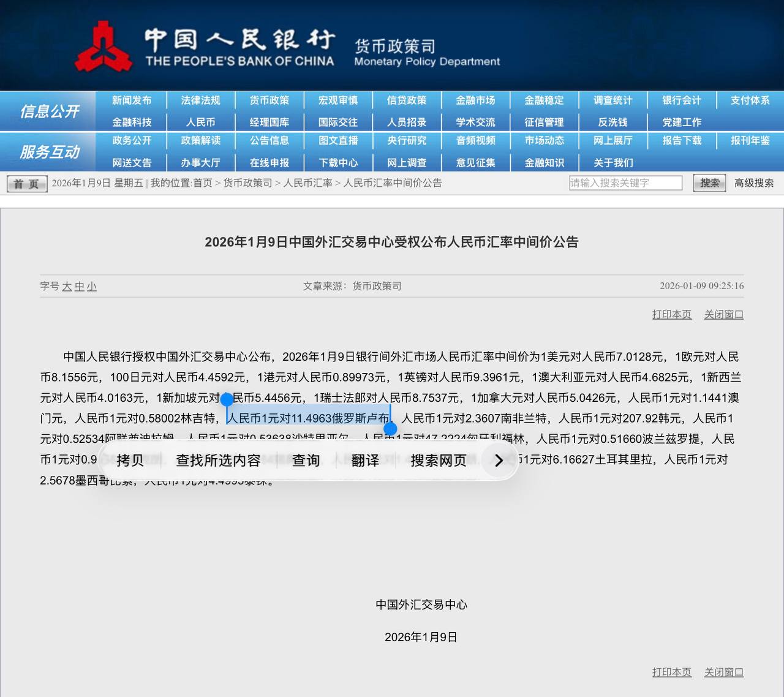Click the bottom 关闭窗口 link
The image size is (784, 697).
pyautogui.click(x=723, y=673)
